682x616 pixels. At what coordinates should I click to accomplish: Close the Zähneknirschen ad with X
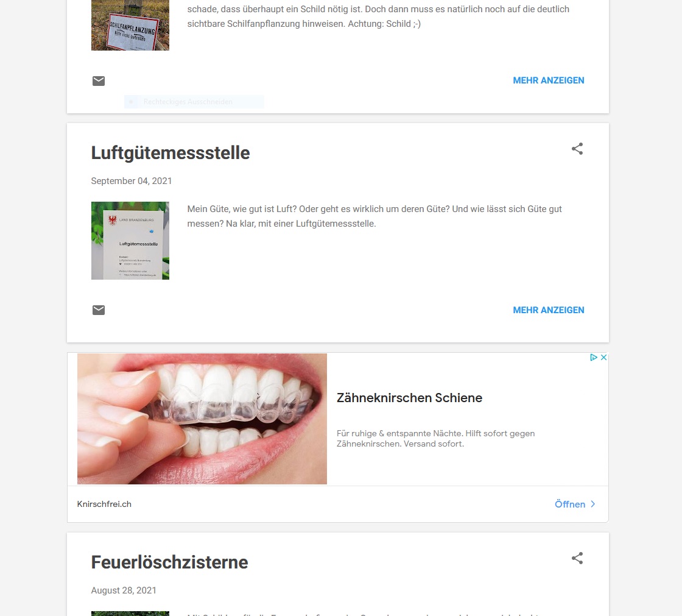[603, 358]
